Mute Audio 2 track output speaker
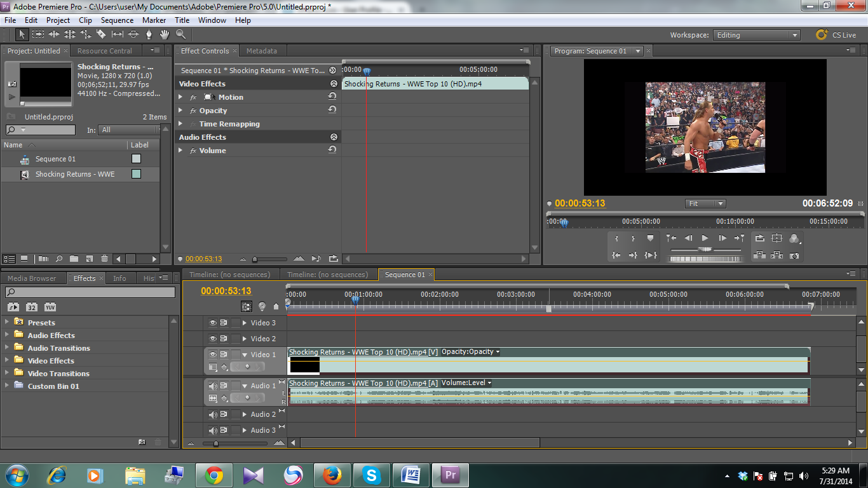The height and width of the screenshot is (488, 868). (213, 414)
